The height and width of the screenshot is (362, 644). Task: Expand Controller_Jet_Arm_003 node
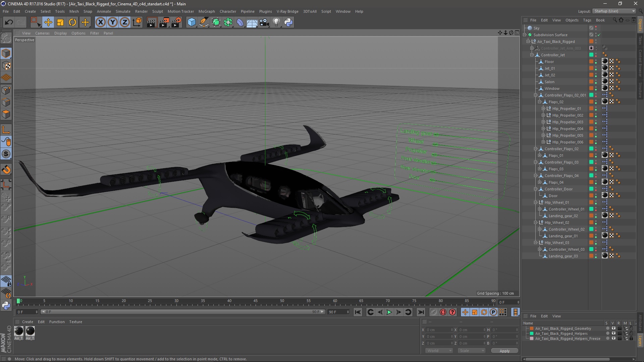(532, 48)
